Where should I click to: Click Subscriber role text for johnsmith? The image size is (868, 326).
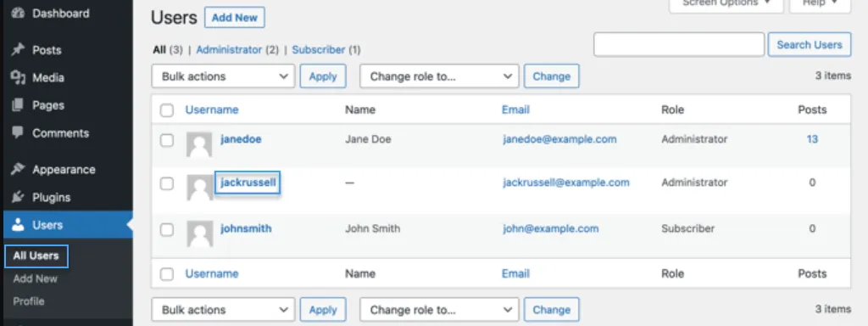[x=688, y=228]
